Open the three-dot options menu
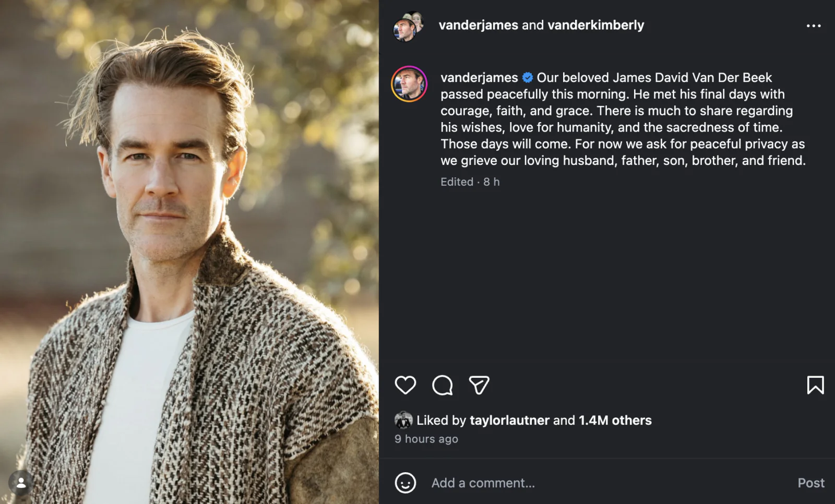This screenshot has height=504, width=835. pyautogui.click(x=813, y=25)
